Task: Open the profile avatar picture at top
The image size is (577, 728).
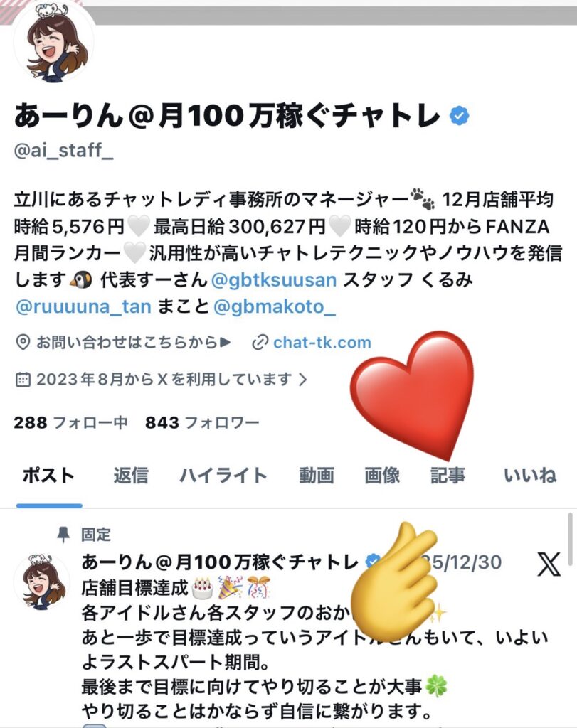Action: pos(54,43)
